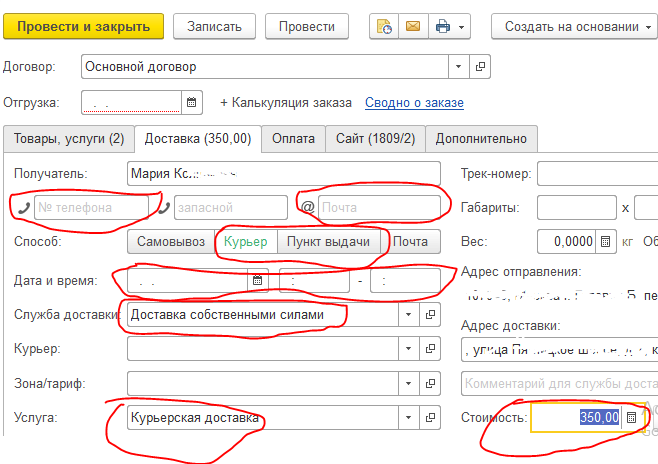Image resolution: width=658 pixels, height=464 pixels.
Task: Switch to Товары, услуги (2) tab
Action: 68,139
